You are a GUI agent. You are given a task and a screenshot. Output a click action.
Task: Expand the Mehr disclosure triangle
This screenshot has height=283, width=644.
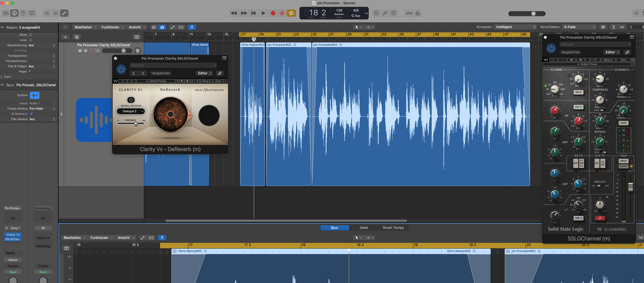point(1,77)
